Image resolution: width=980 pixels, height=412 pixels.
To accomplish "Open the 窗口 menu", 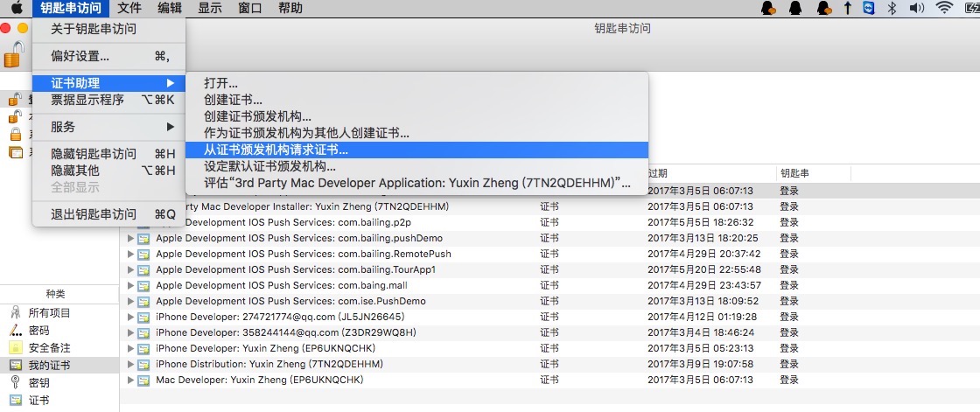I will [250, 8].
